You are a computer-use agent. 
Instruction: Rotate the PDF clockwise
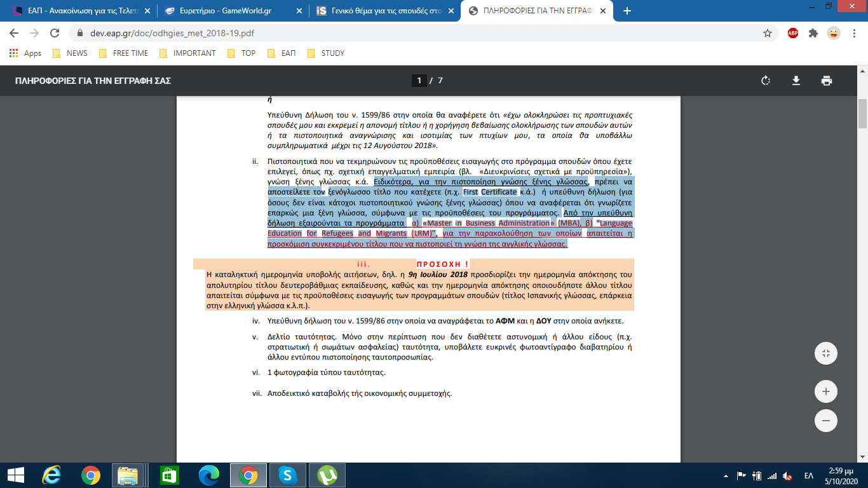click(766, 81)
